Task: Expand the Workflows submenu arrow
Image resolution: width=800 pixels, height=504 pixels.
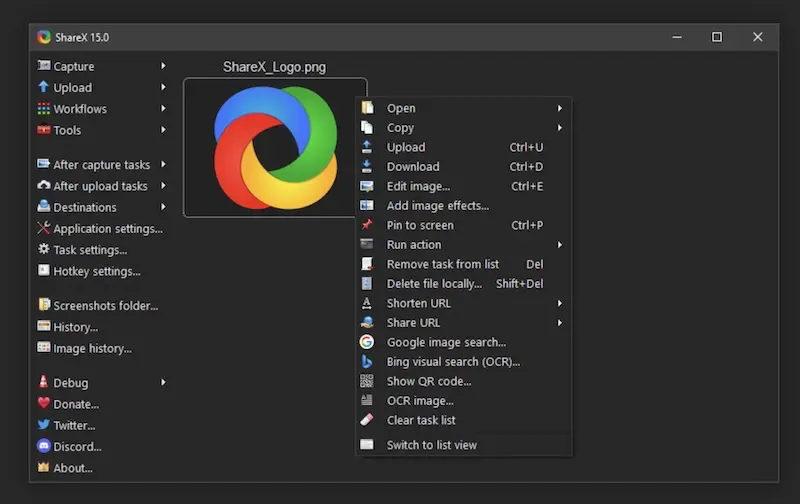Action: pyautogui.click(x=163, y=109)
